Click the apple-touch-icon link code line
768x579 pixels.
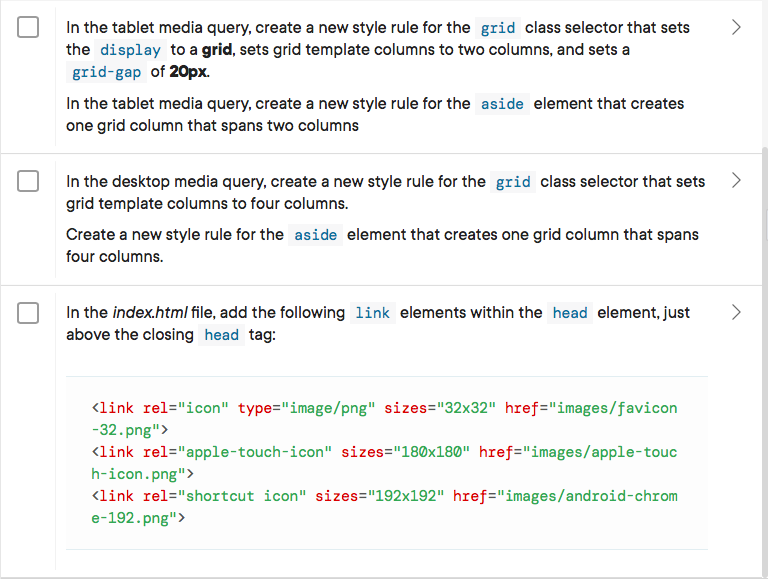[x=384, y=463]
